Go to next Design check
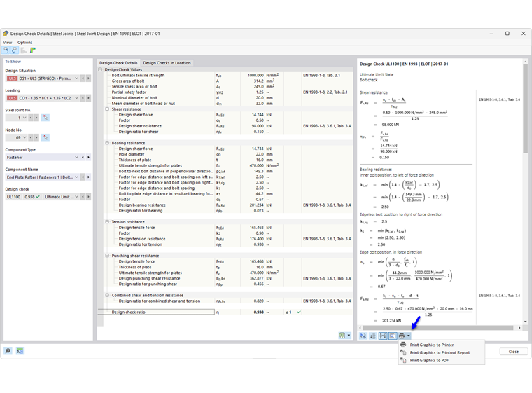Image resolution: width=532 pixels, height=393 pixels. pyautogui.click(x=89, y=197)
